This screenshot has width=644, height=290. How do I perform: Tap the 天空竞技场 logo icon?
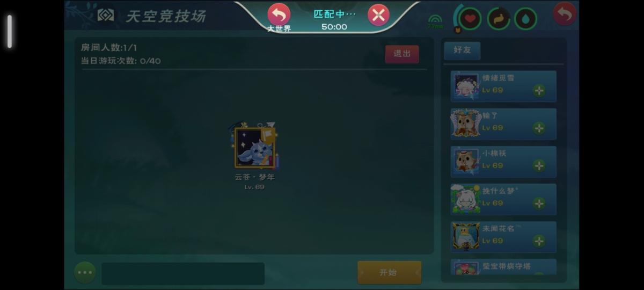[x=106, y=16]
